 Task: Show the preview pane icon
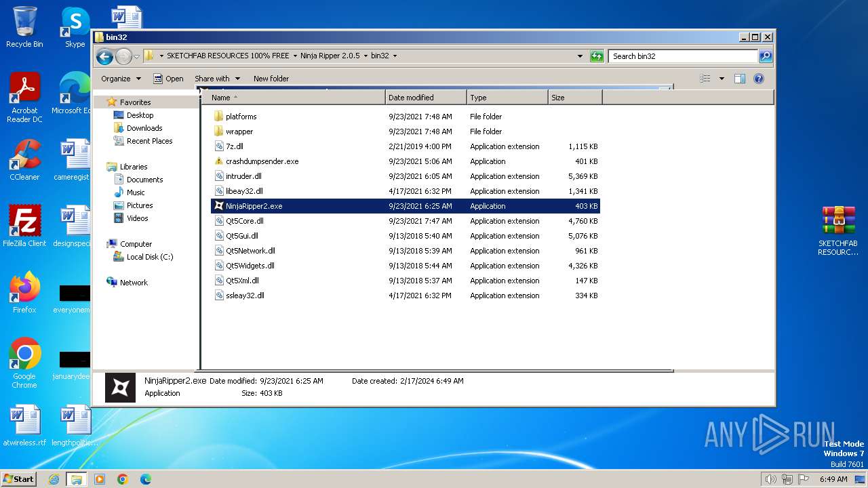[x=740, y=79]
